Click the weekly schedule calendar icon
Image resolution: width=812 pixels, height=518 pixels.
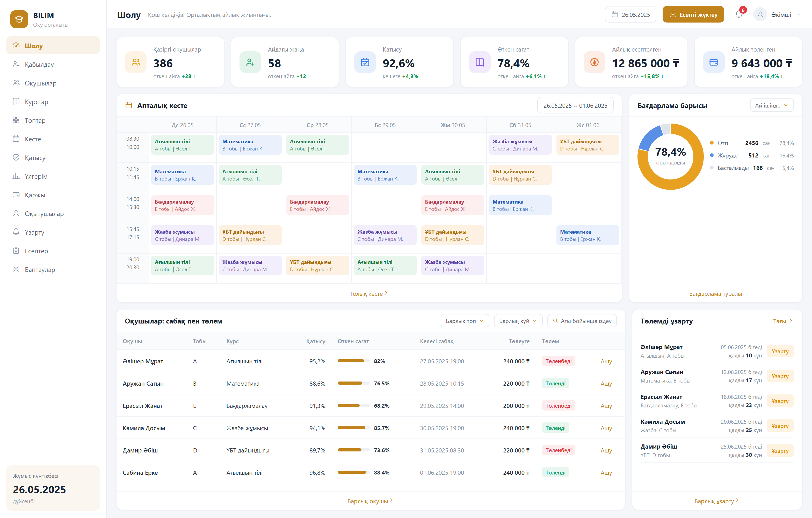[x=128, y=106]
